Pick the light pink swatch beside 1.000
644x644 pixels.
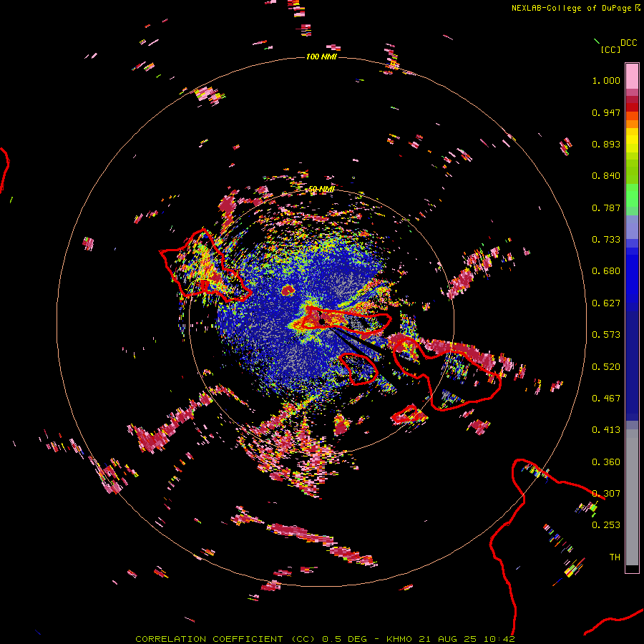pyautogui.click(x=632, y=77)
